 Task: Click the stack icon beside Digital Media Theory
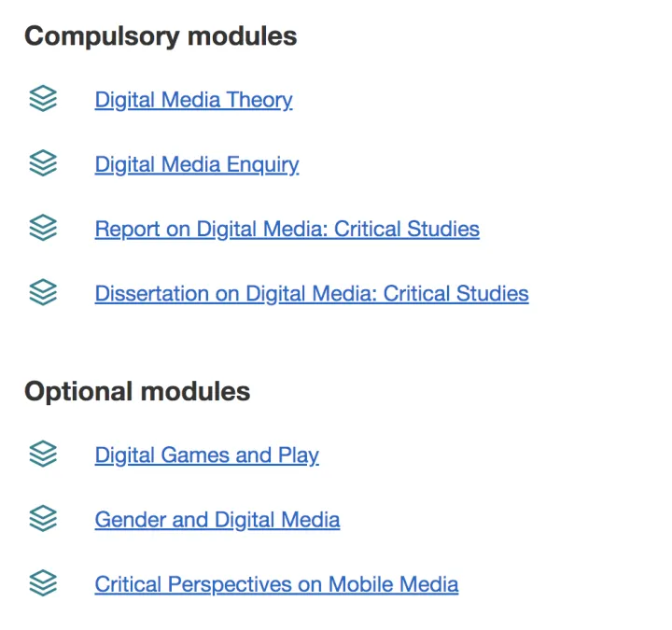tap(43, 99)
